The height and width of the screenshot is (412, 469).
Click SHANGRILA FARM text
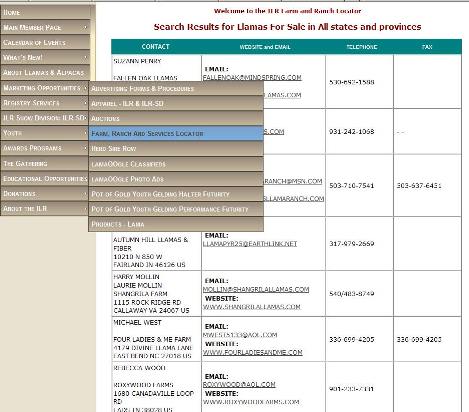[140, 294]
